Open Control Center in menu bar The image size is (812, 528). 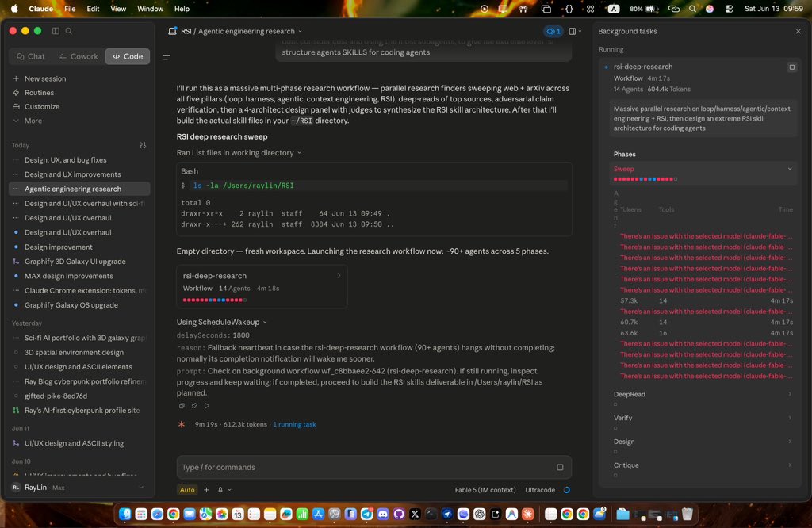tap(730, 9)
